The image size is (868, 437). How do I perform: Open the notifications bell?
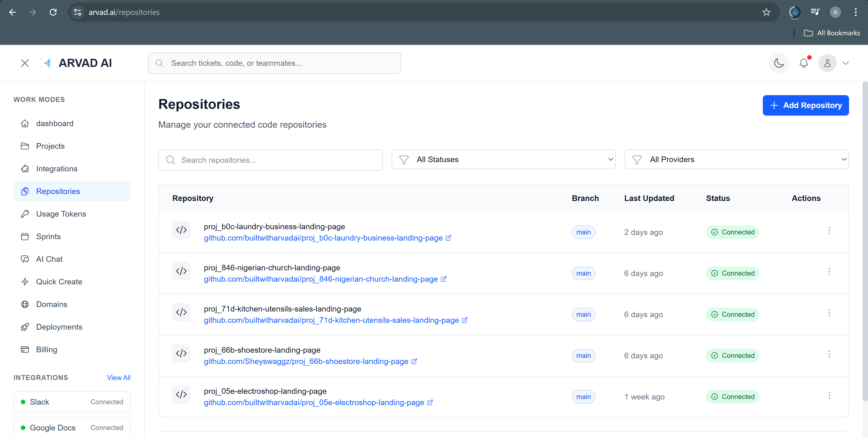[804, 63]
